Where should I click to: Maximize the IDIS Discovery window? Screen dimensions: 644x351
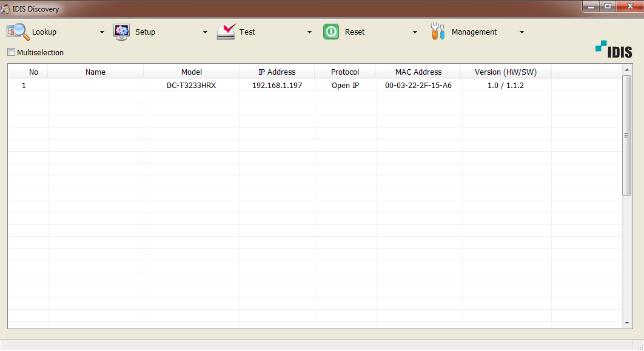click(x=608, y=6)
